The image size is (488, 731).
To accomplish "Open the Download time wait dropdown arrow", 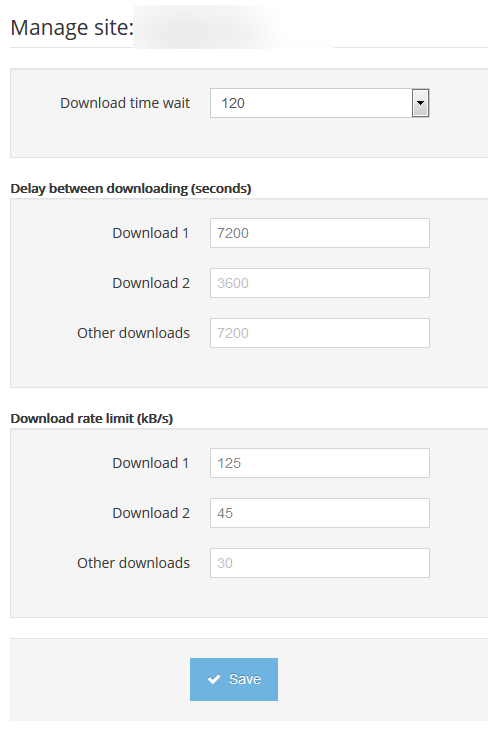I will [x=420, y=103].
